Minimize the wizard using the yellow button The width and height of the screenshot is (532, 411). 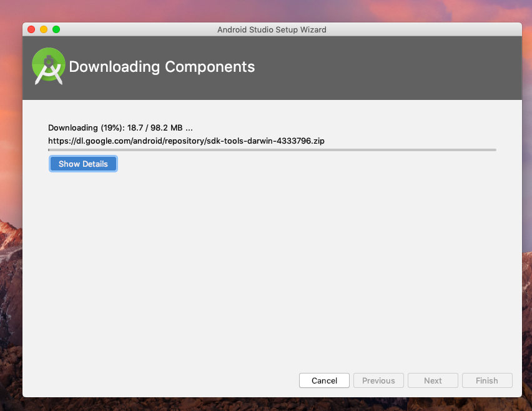(44, 29)
